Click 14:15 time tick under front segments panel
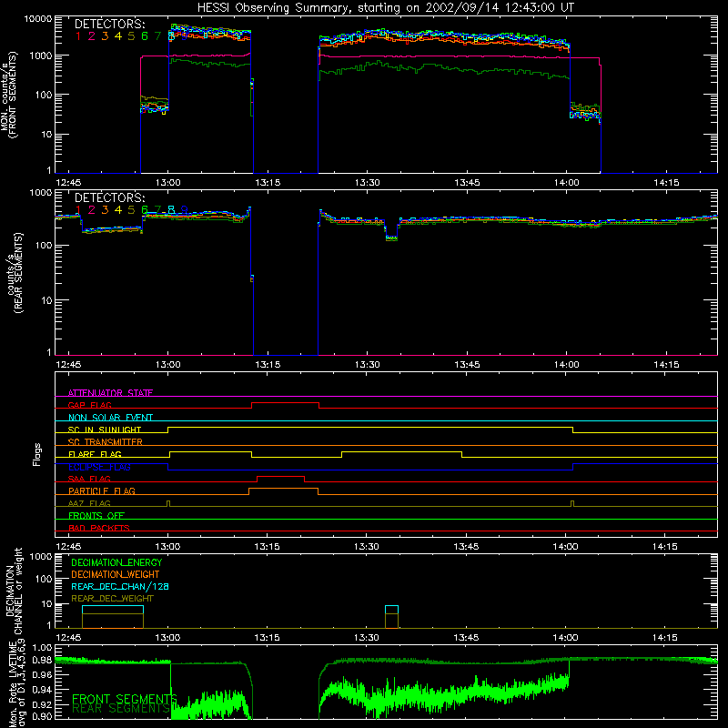The width and height of the screenshot is (728, 728). point(666,183)
